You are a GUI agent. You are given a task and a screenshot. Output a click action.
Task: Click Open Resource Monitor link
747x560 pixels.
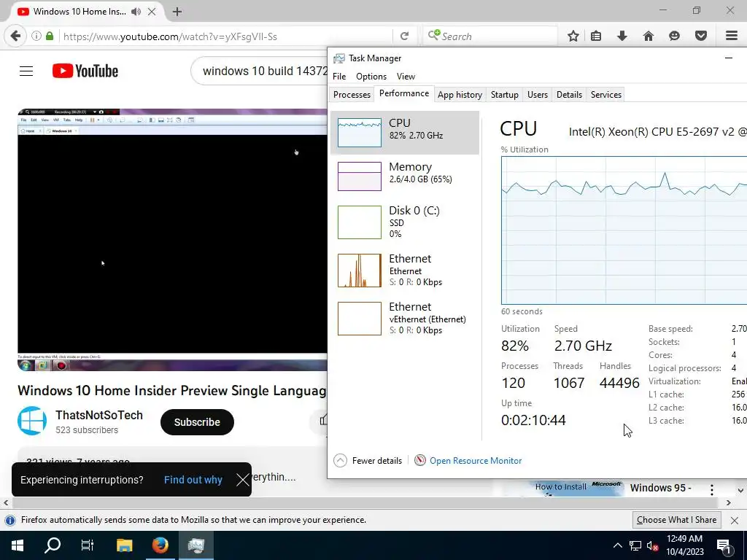pos(475,461)
